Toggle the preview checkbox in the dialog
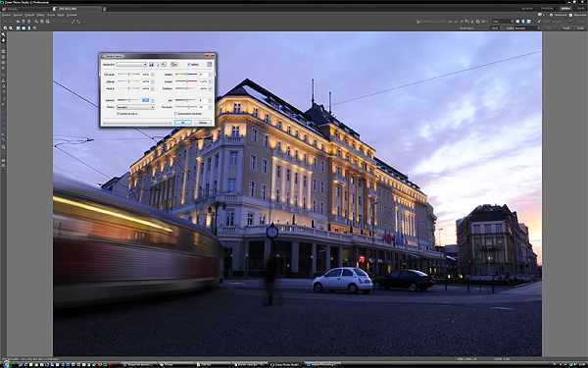 click(x=188, y=65)
